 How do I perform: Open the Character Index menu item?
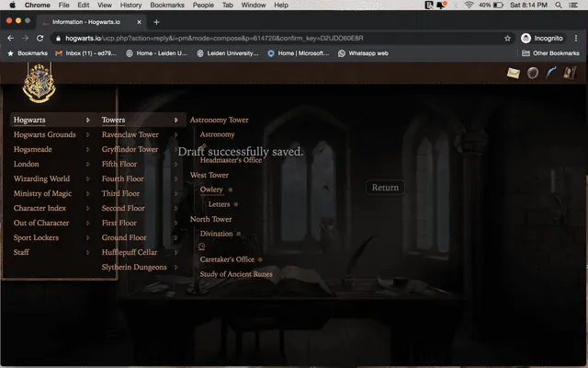tap(40, 208)
